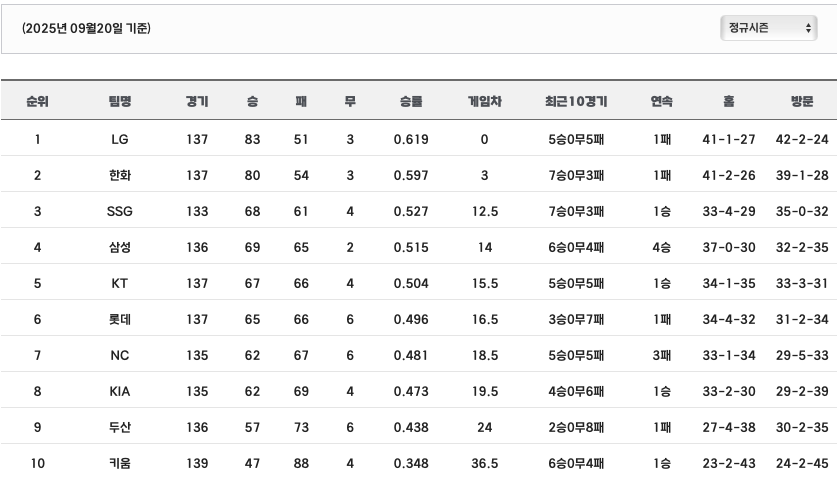Click the 연속 column header
837x478 pixels.
661,101
